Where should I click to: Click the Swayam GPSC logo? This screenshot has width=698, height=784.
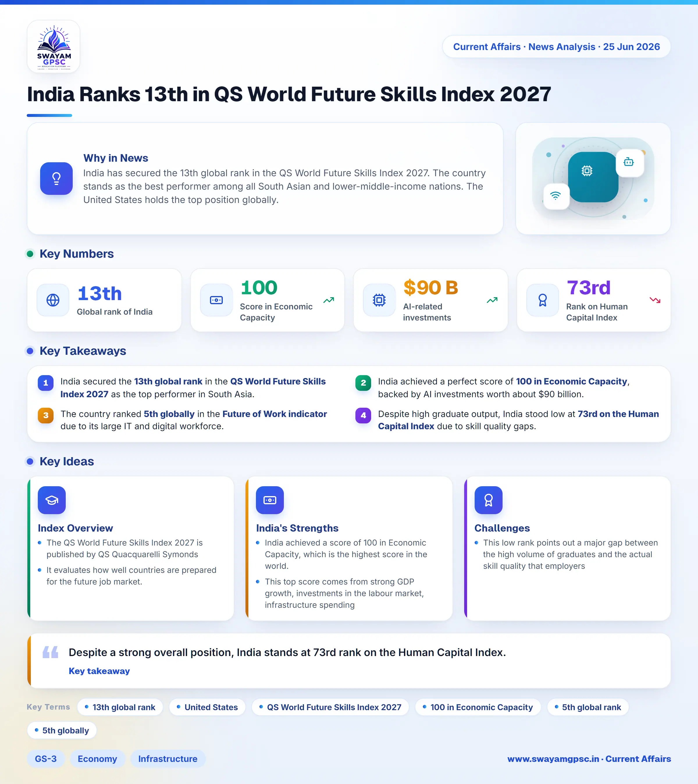click(x=54, y=47)
